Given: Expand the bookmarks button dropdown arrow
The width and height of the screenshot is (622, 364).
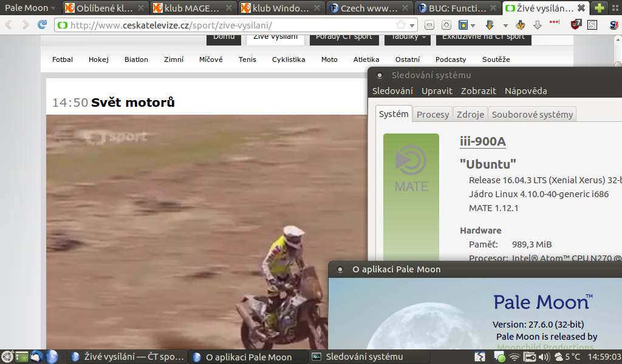Looking at the screenshot, I should pos(473,25).
